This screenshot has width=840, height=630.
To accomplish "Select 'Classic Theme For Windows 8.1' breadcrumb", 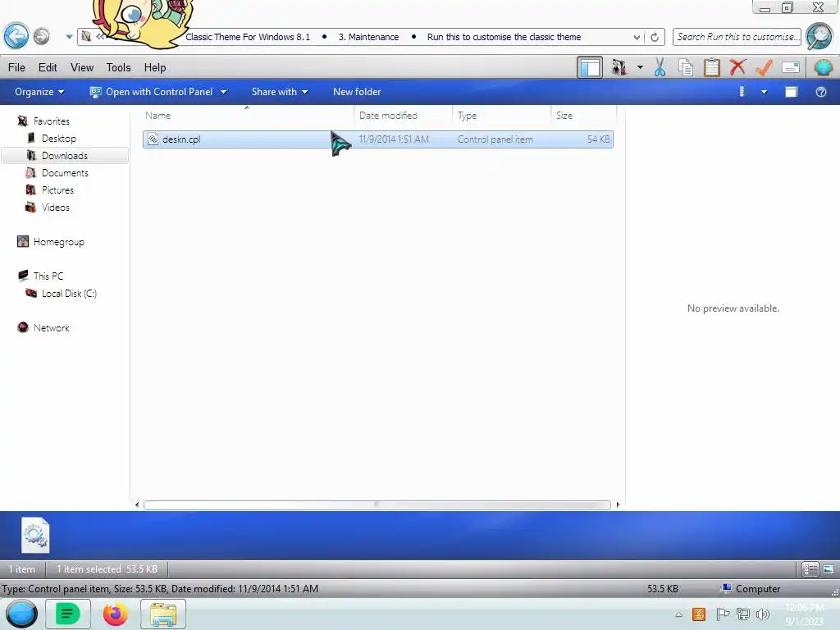I will [x=248, y=37].
